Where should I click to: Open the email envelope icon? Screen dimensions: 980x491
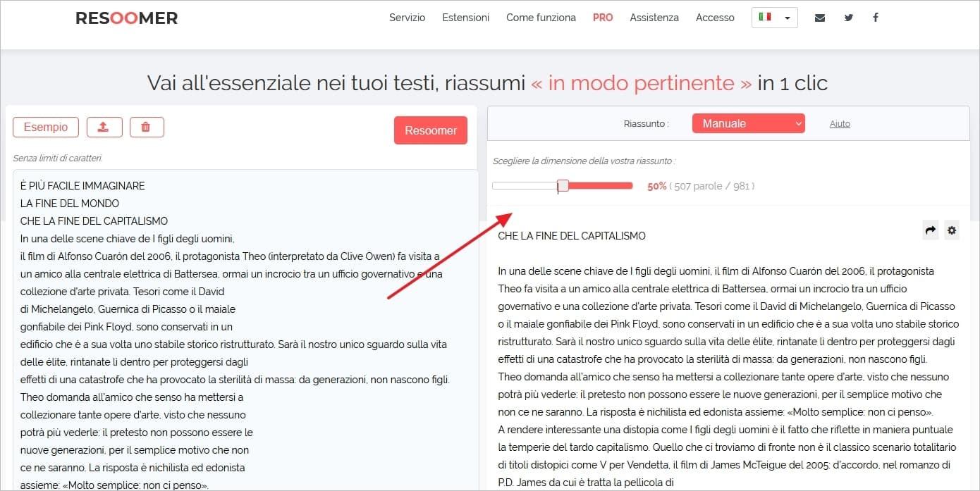click(819, 18)
